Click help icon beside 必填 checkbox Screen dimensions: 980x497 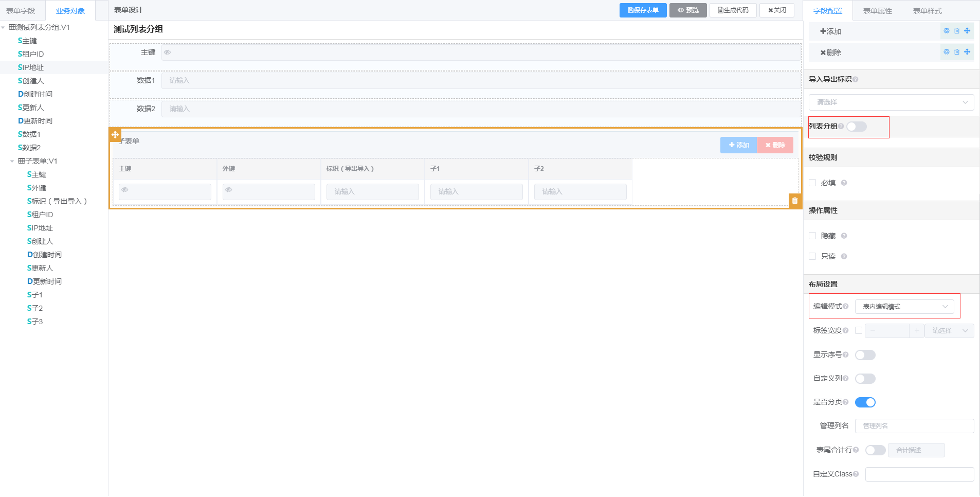pyautogui.click(x=844, y=183)
